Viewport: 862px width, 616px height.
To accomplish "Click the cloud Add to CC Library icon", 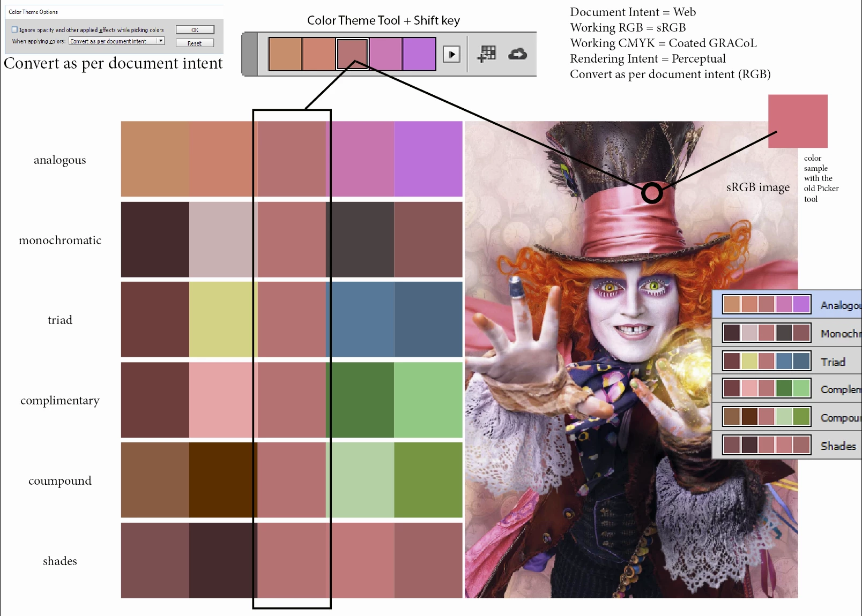I will (x=517, y=54).
